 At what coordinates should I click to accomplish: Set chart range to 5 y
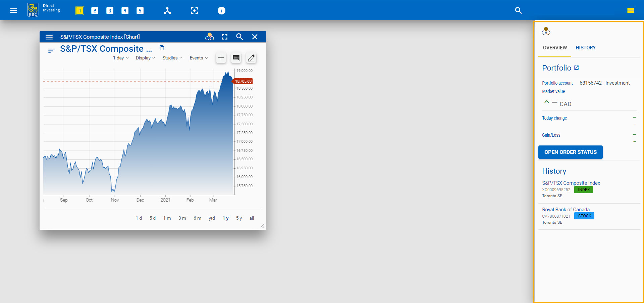coord(239,218)
